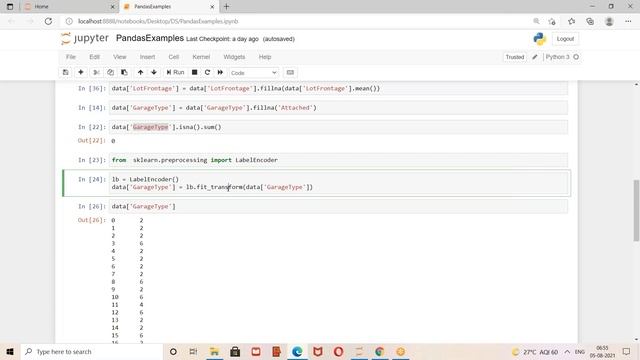The image size is (640, 360).
Task: Open the Widgets menu
Action: click(234, 57)
